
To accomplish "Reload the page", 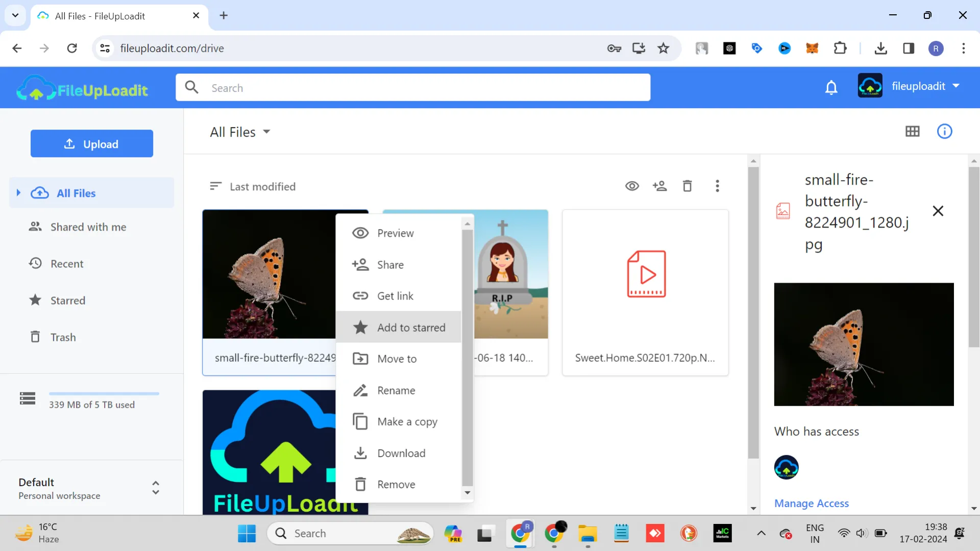I will coord(72,48).
